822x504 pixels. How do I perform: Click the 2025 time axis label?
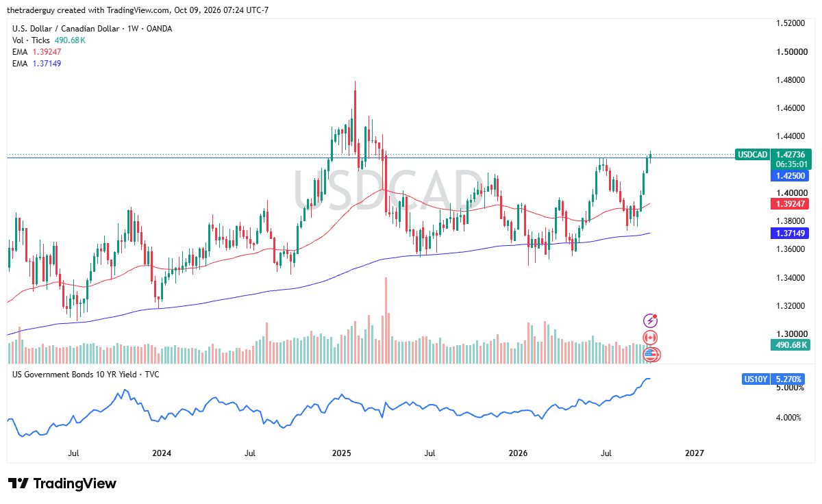(x=341, y=453)
